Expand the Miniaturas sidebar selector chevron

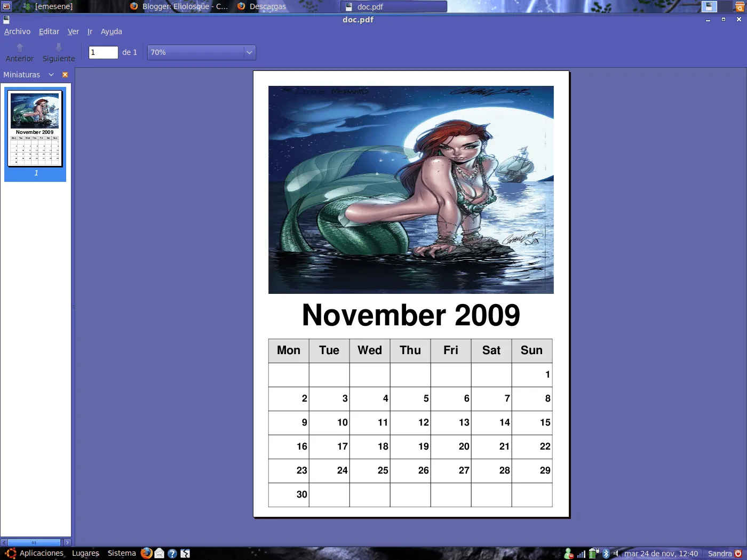coord(51,75)
